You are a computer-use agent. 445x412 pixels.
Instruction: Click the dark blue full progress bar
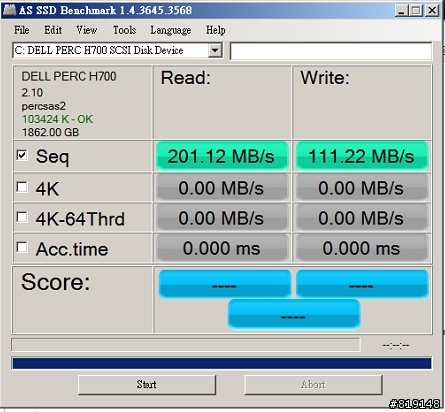tap(222, 363)
